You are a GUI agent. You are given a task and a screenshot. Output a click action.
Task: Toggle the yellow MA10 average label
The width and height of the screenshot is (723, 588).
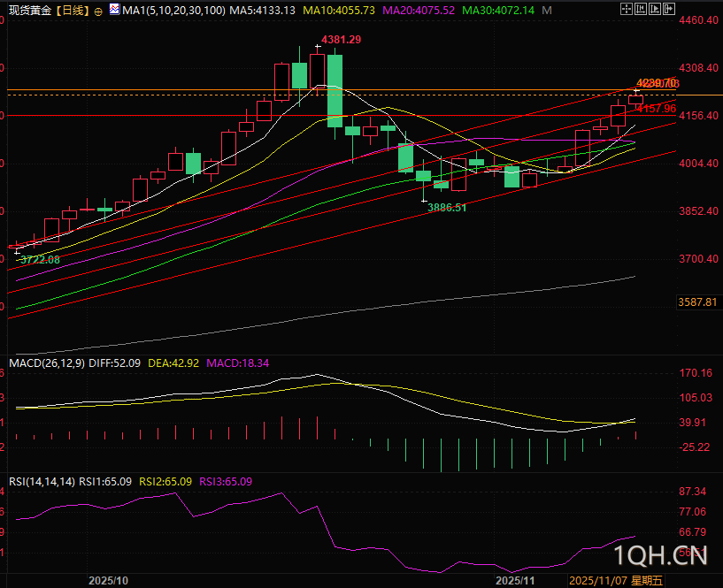(x=339, y=11)
